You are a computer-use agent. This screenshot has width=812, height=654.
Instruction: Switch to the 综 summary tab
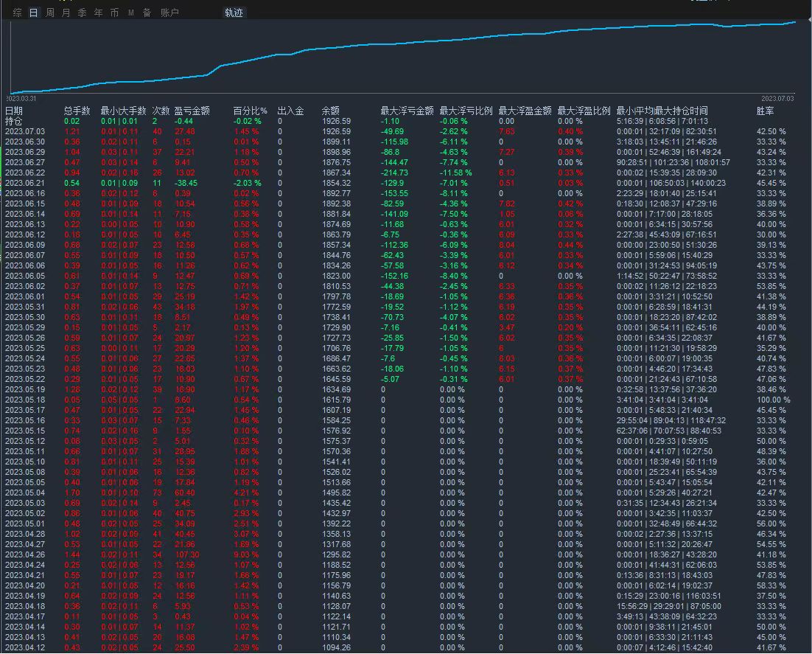click(17, 13)
